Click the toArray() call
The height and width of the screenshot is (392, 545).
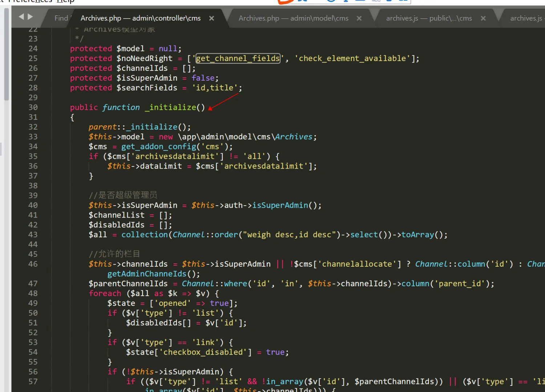tap(422, 235)
